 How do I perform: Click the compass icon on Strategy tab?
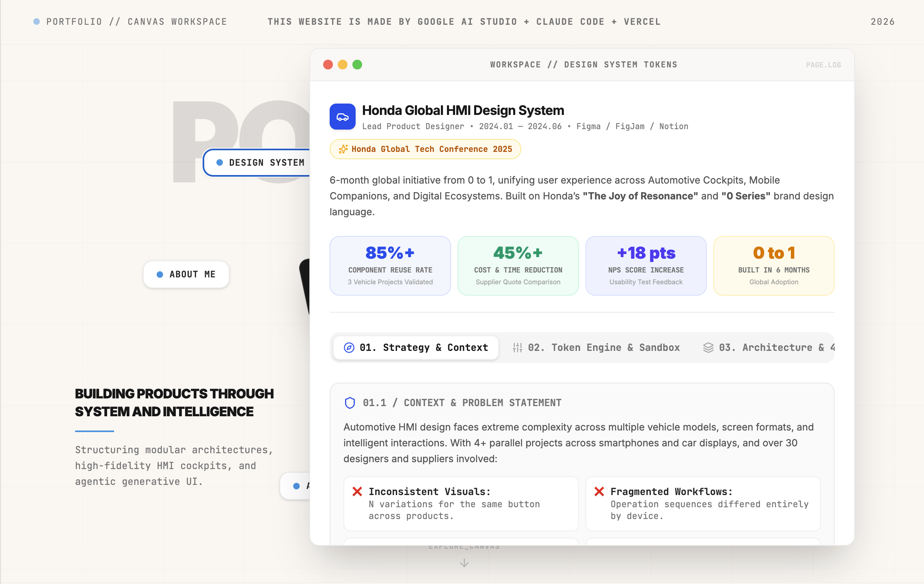click(x=349, y=348)
